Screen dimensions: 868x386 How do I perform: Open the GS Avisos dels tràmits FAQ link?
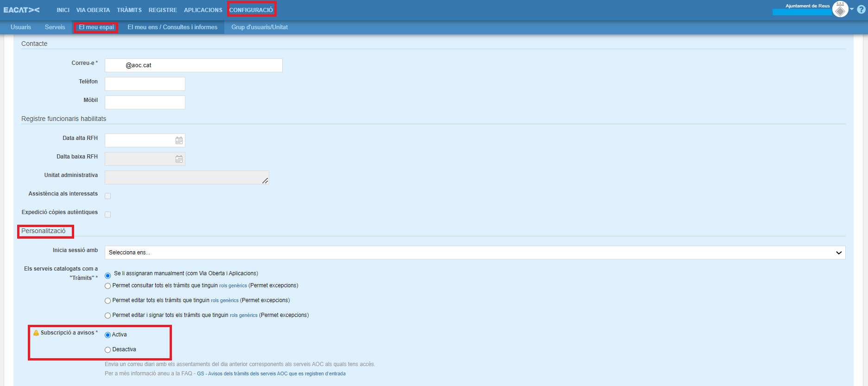coord(271,373)
